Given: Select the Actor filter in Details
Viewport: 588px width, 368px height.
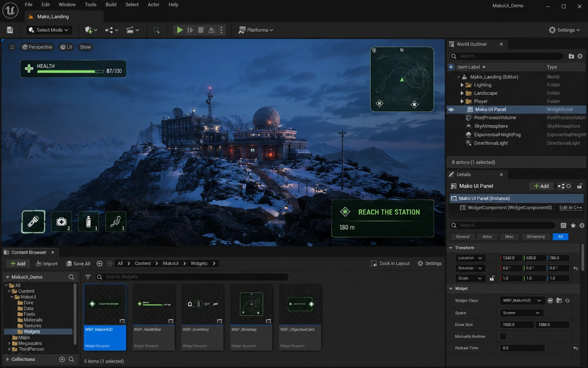Looking at the screenshot, I should tap(487, 237).
